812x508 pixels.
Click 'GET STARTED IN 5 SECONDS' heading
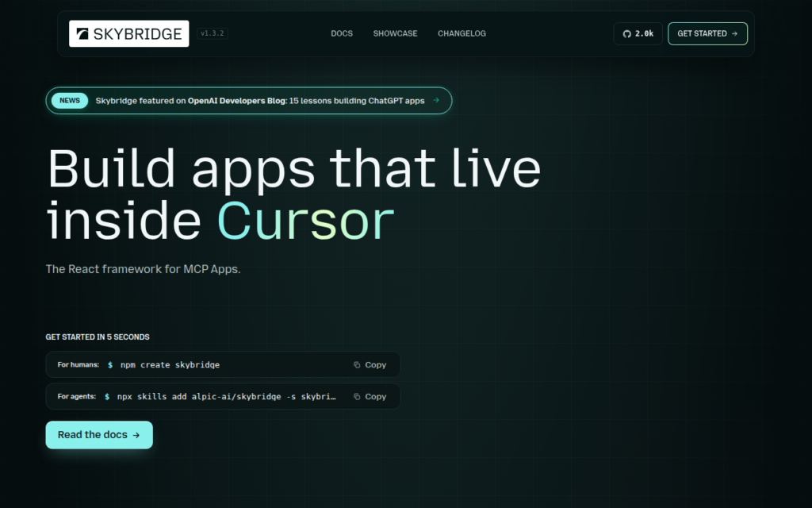[98, 337]
